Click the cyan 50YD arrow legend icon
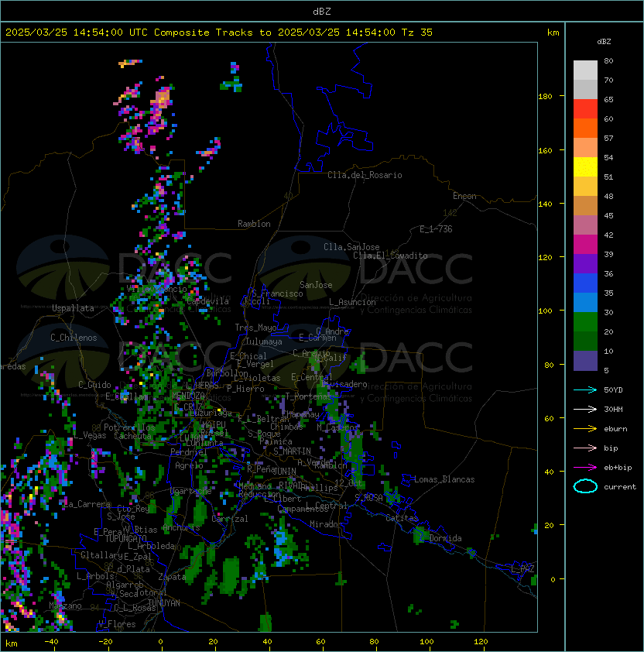644x652 pixels. [585, 390]
